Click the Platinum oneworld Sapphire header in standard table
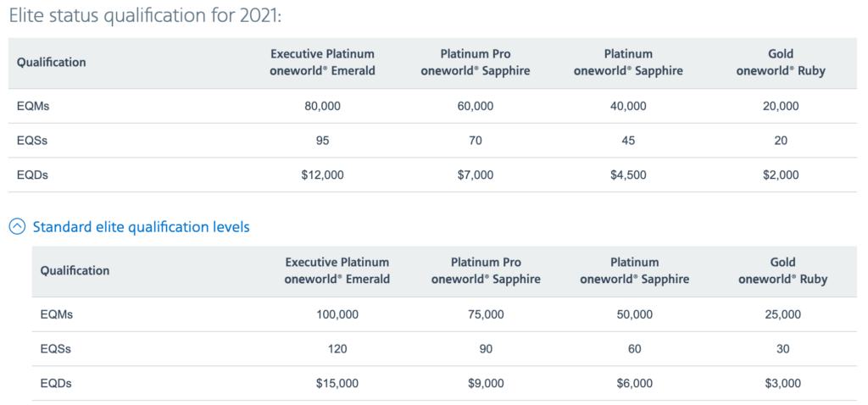The image size is (868, 405). click(x=634, y=270)
